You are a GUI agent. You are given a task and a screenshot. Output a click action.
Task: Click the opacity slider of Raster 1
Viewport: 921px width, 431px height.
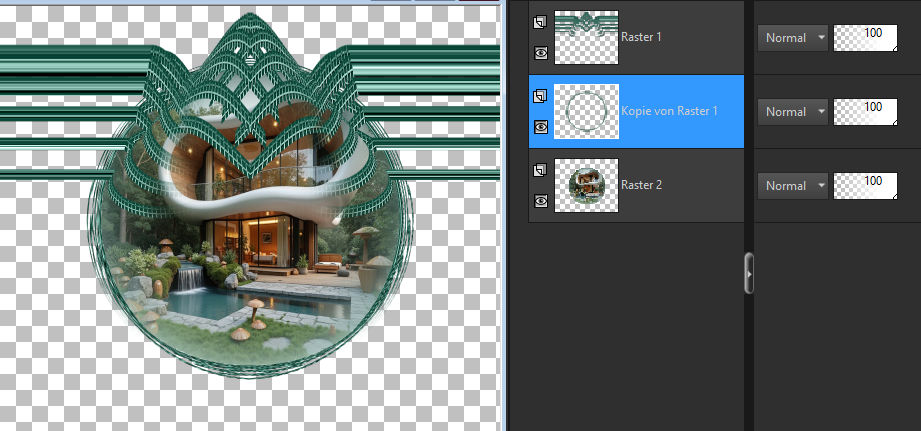(x=865, y=38)
